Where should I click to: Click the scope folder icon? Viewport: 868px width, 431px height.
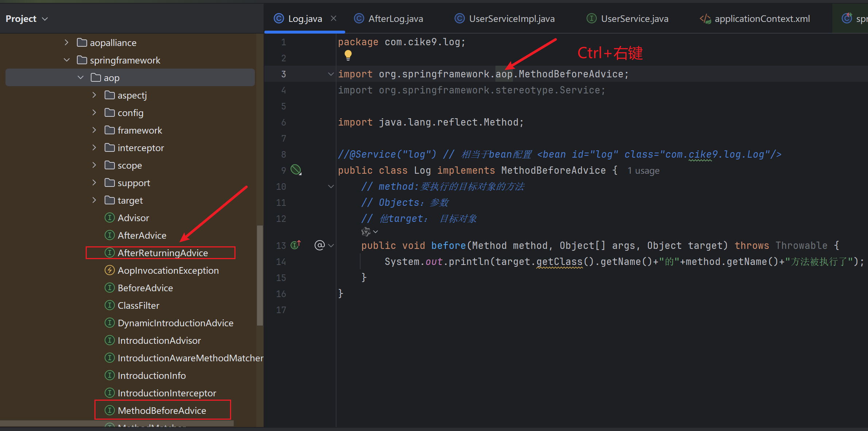click(x=110, y=165)
